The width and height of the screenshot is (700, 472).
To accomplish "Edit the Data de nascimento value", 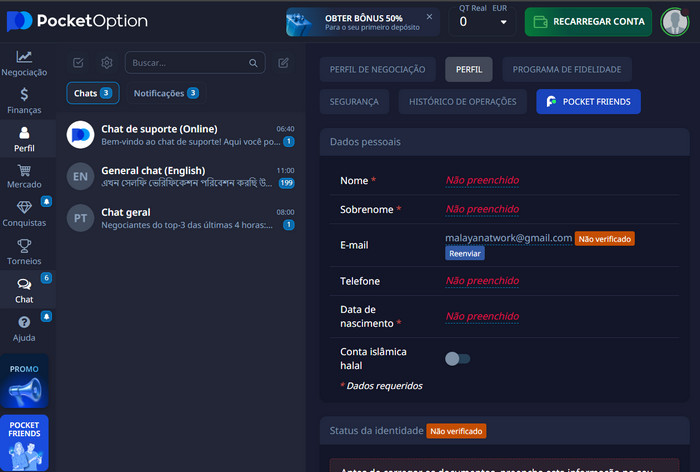I will 482,316.
